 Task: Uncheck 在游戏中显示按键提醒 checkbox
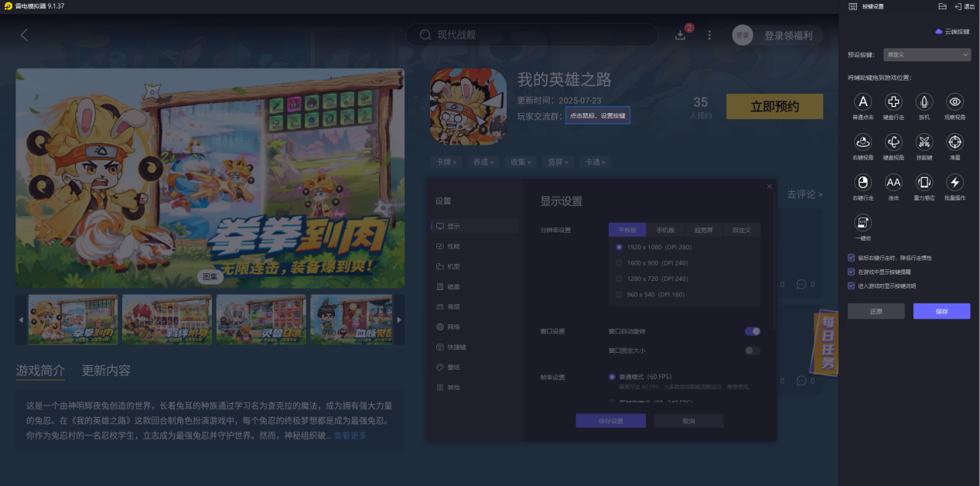(x=852, y=272)
